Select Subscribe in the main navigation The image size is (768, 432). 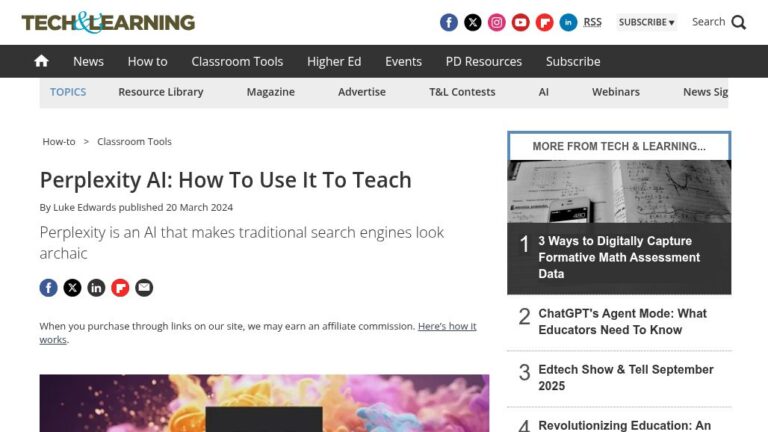(573, 62)
